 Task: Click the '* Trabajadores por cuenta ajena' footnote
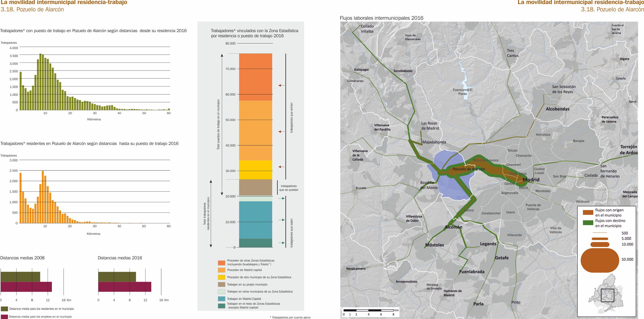290,317
